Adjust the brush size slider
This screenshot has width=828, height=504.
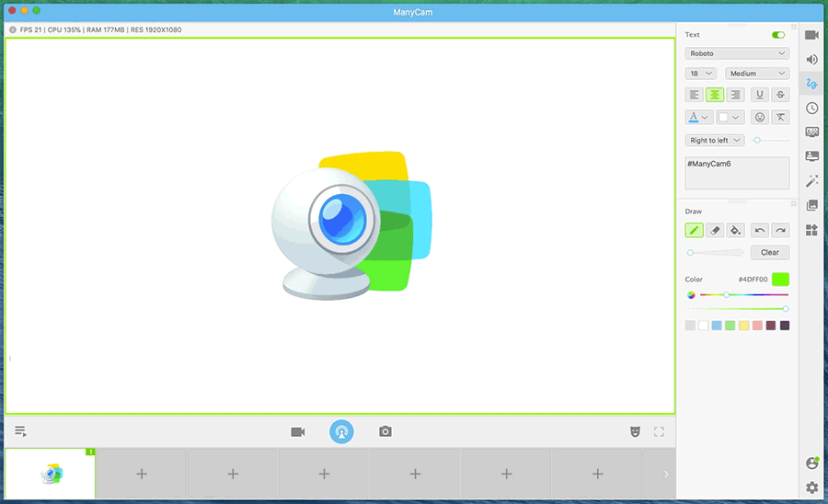715,253
